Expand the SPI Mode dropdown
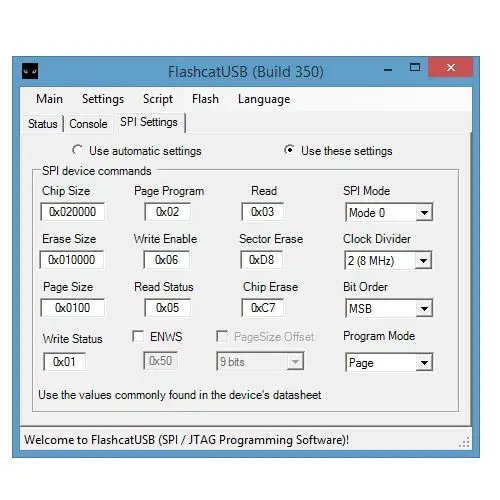The height and width of the screenshot is (500, 500). [424, 212]
